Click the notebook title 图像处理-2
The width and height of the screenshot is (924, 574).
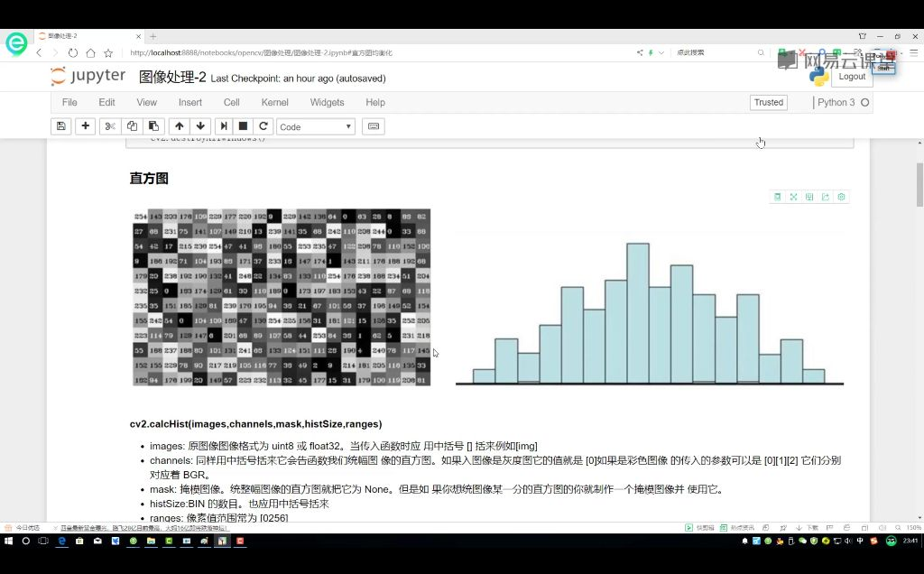click(172, 78)
